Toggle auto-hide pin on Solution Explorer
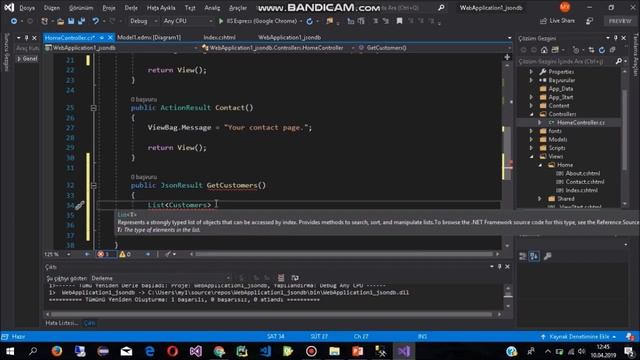 616,38
